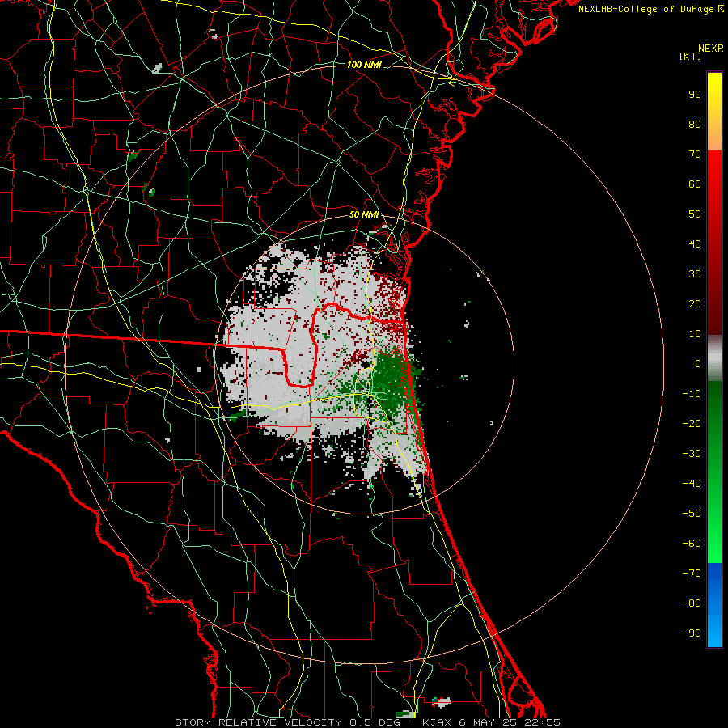728x728 pixels.
Task: Click the NEXR label above the color scale
Action: (711, 49)
